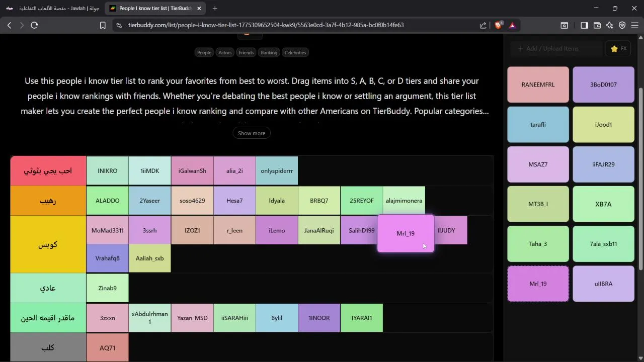Screen dimensions: 644x362
Task: Click the 'ماقدر اقيمه الحين' tier label
Action: [48, 318]
